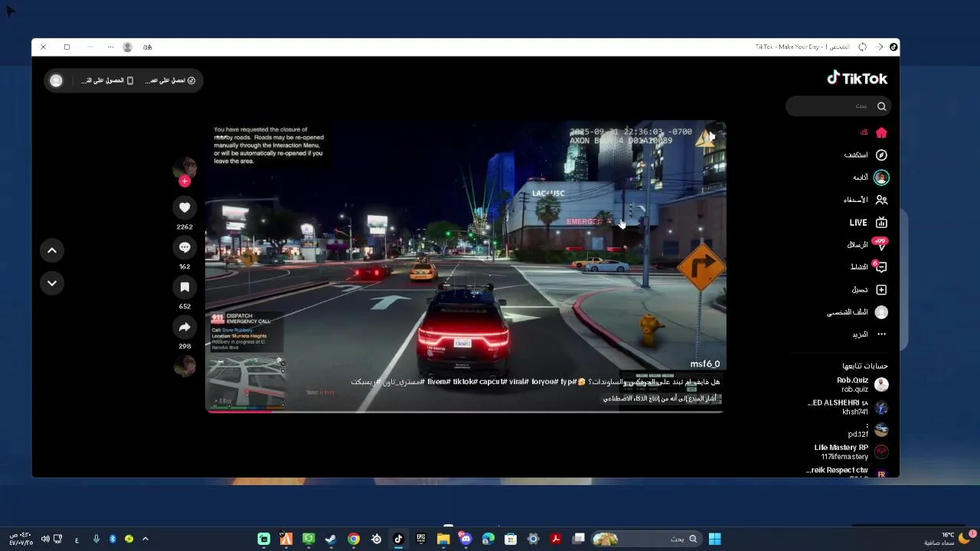Open Discord from the taskbar
The height and width of the screenshot is (551, 980).
pos(465,539)
